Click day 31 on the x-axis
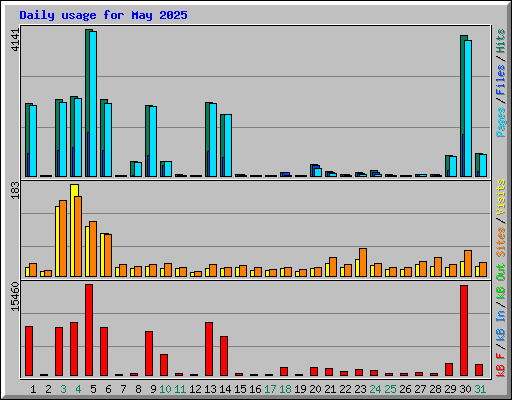This screenshot has width=512, height=400. (x=480, y=389)
